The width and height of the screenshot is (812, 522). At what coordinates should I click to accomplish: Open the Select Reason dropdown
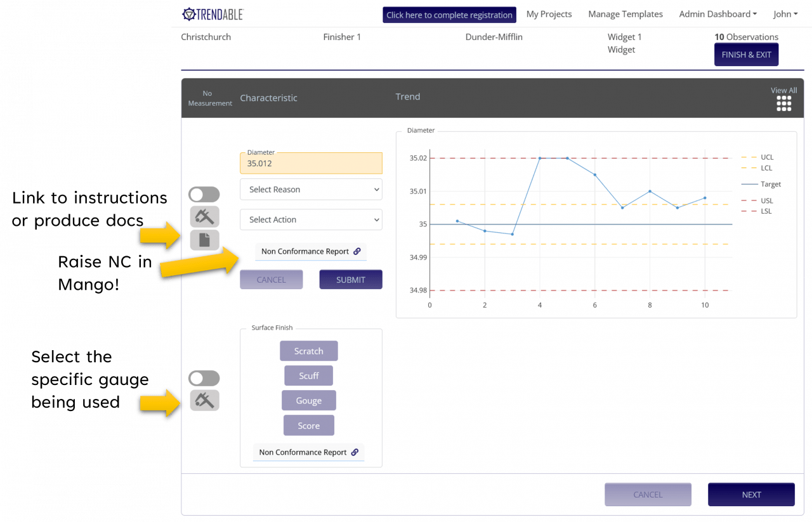point(311,190)
